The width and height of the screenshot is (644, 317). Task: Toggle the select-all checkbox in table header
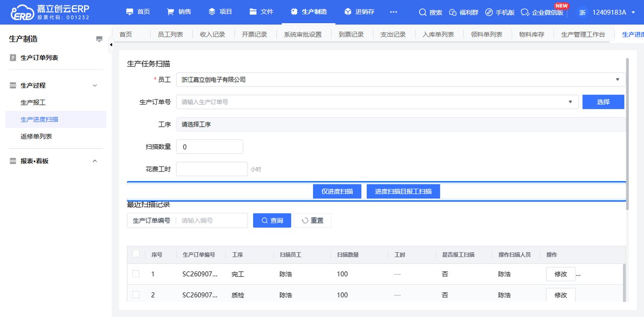136,254
